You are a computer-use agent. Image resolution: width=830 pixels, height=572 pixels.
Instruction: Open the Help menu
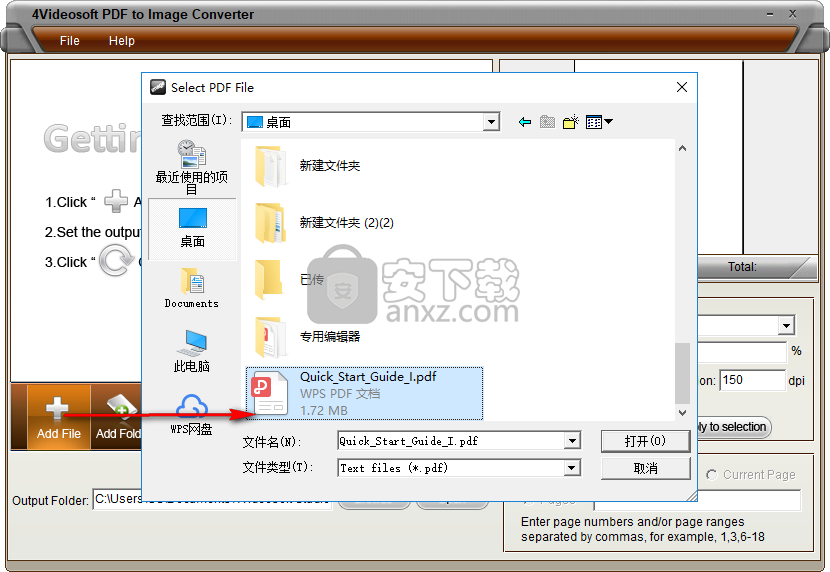coord(122,41)
